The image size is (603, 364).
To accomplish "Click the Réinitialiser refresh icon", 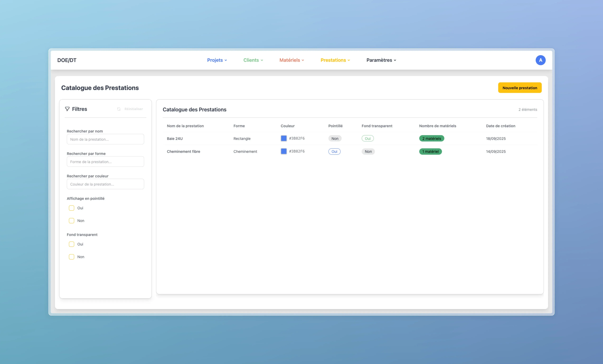I will point(119,109).
